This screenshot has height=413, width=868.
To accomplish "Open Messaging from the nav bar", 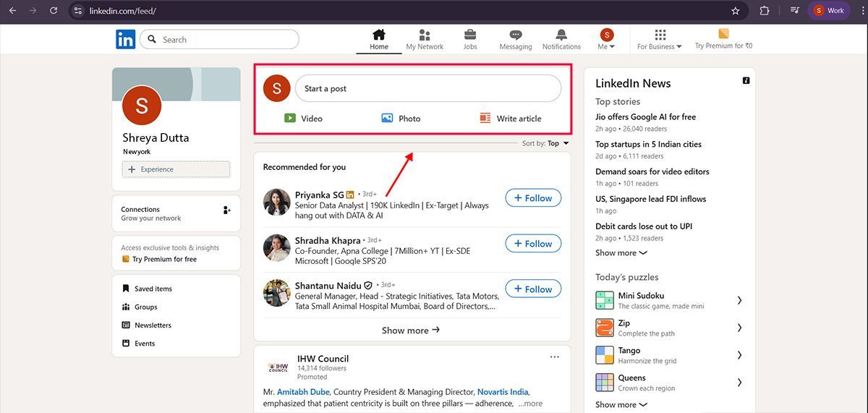I will pos(516,40).
